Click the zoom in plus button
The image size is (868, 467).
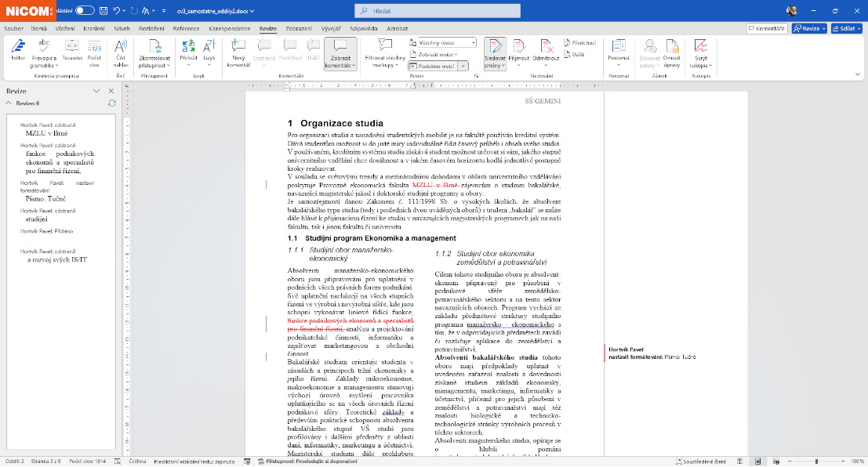[x=843, y=462]
